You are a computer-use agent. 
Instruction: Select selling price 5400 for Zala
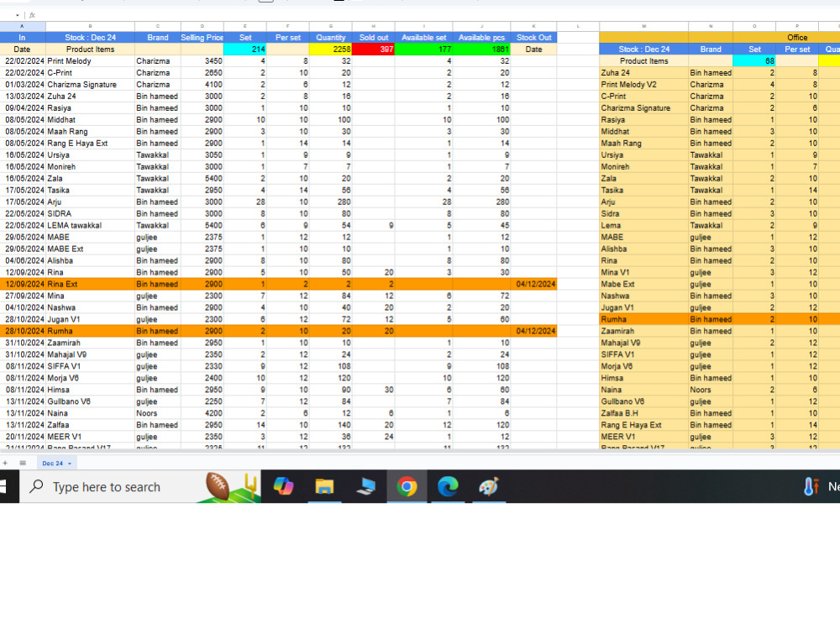click(x=202, y=178)
